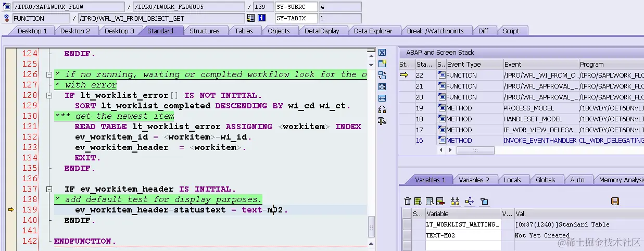
Task: Click navigate icon in stack row 19
Action: point(442,108)
